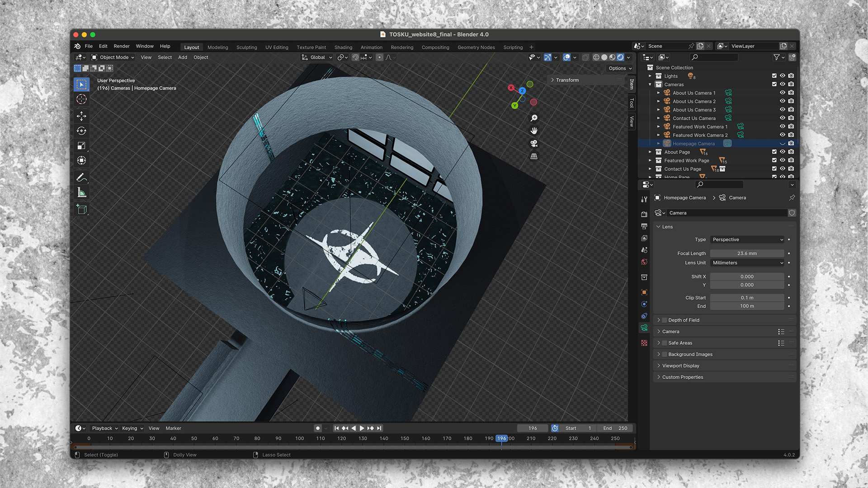Viewport: 868px width, 488px height.
Task: Open the Render menu
Action: tap(121, 46)
